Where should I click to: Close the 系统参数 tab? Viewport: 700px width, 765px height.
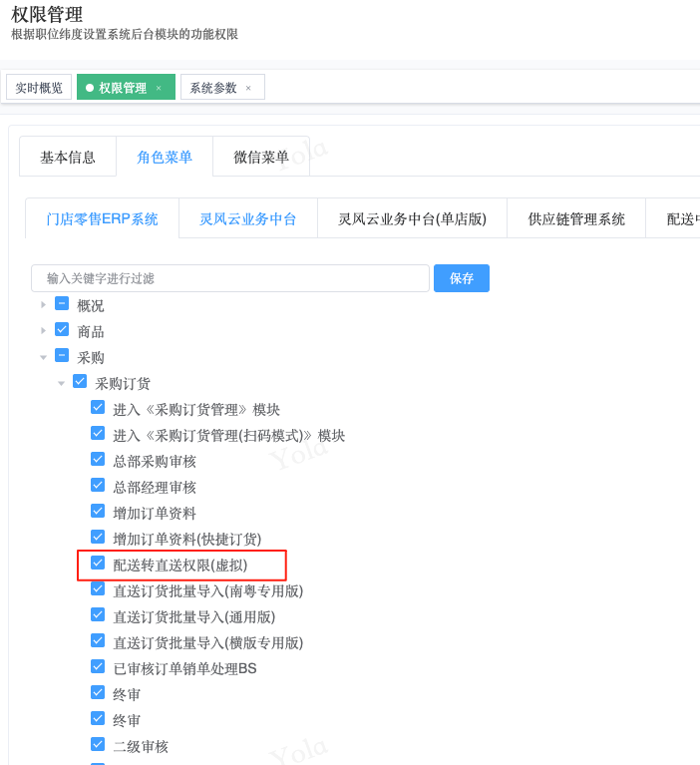coord(248,88)
